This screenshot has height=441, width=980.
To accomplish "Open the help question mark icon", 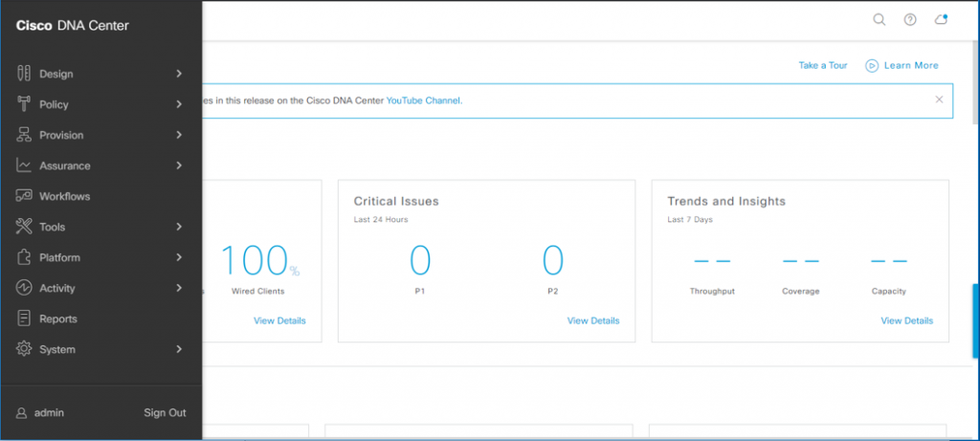I will point(910,19).
